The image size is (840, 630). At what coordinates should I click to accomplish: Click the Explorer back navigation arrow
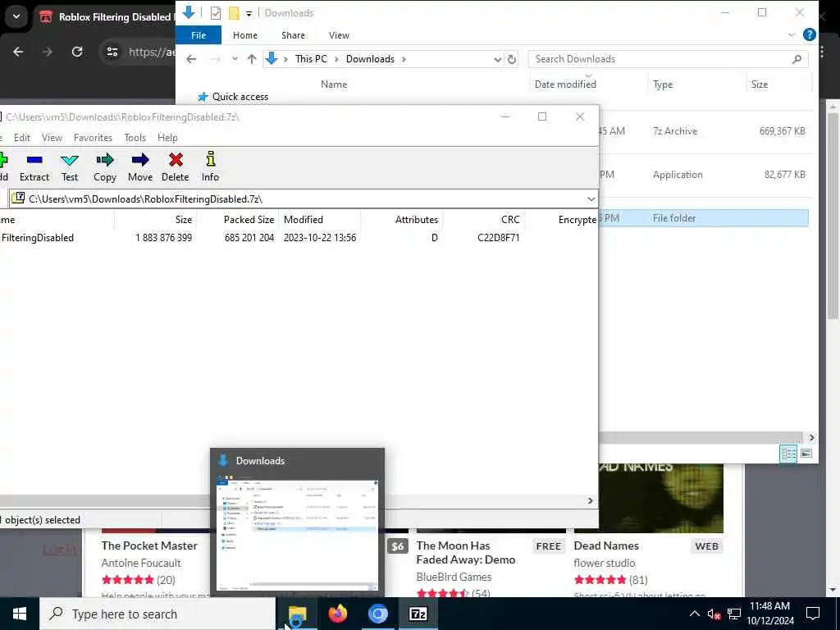pyautogui.click(x=191, y=59)
